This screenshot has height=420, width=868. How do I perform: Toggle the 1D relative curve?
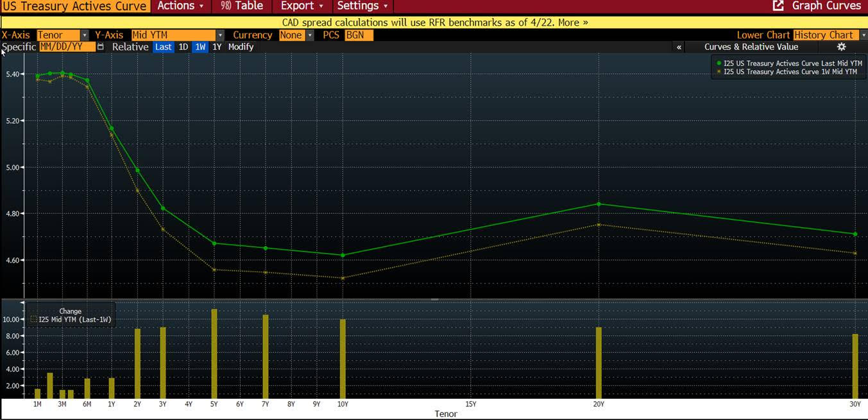(x=183, y=47)
